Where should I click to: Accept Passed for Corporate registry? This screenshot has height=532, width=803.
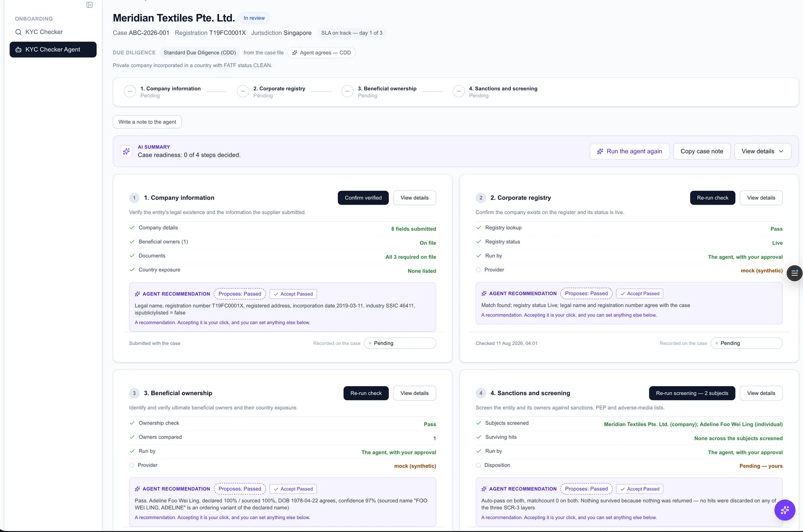pos(640,294)
